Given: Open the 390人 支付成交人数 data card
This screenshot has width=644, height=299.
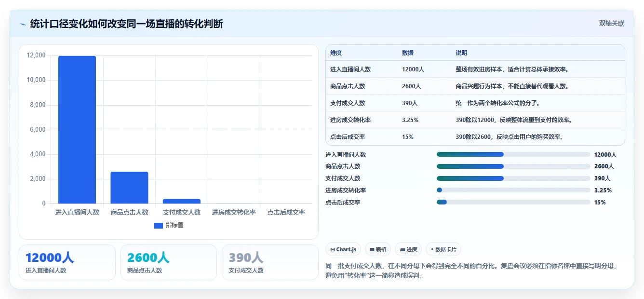Looking at the screenshot, I should (x=270, y=262).
